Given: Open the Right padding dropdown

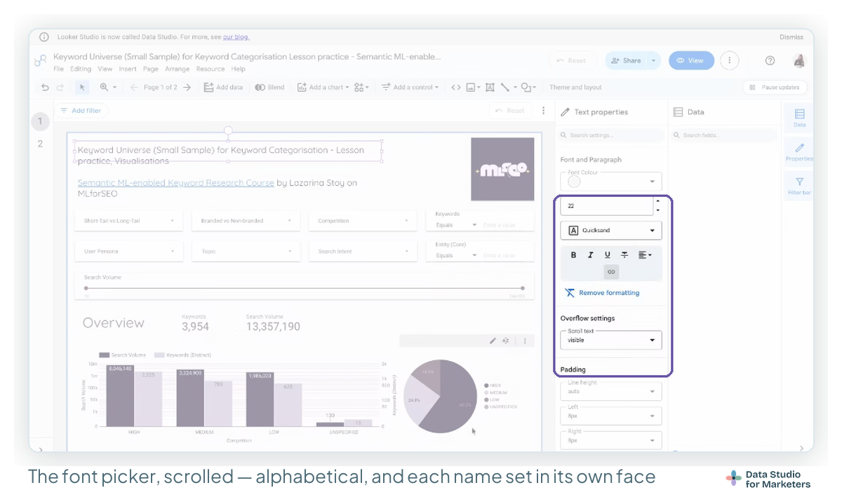Looking at the screenshot, I should click(610, 440).
